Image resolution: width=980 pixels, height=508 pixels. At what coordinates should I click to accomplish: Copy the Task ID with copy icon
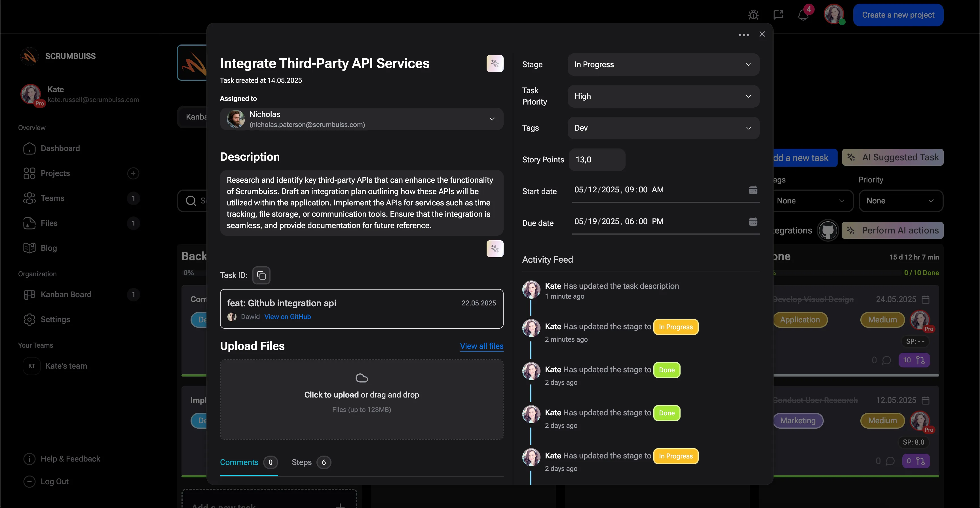[261, 275]
